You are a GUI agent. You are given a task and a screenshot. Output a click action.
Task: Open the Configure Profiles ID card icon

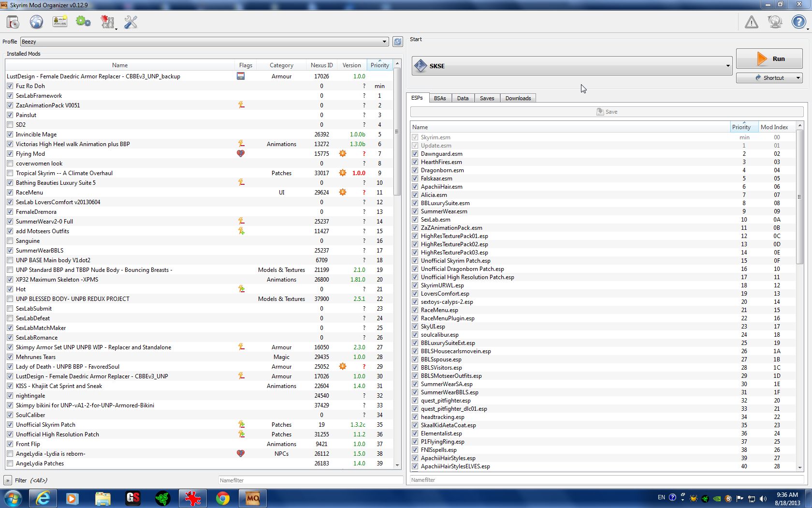point(60,22)
